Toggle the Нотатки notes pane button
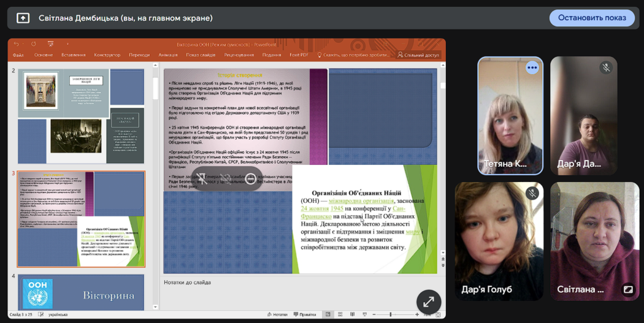This screenshot has width=644, height=323. 277,314
